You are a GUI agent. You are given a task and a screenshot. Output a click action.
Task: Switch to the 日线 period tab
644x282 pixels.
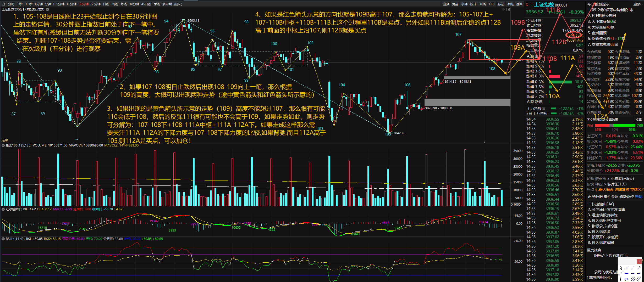coord(106,4)
